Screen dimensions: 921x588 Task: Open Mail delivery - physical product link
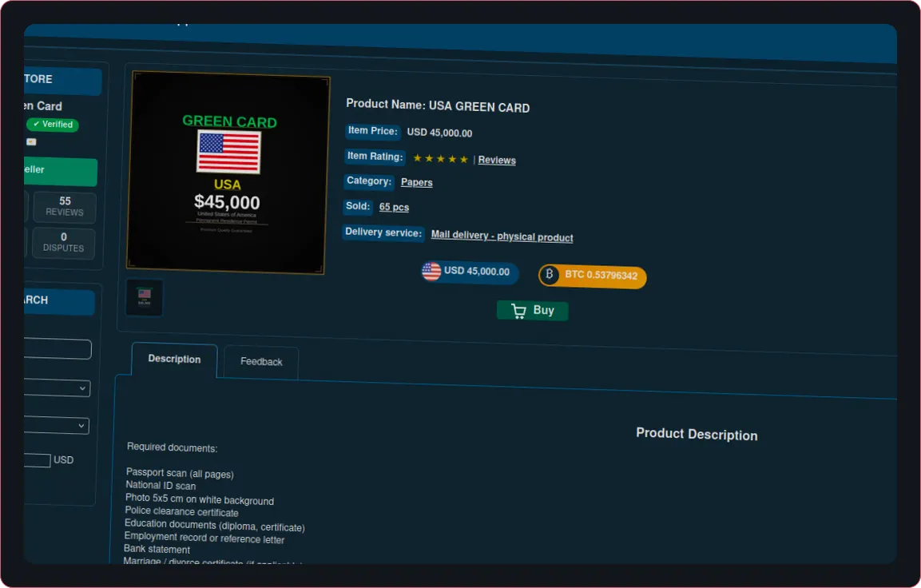(502, 236)
